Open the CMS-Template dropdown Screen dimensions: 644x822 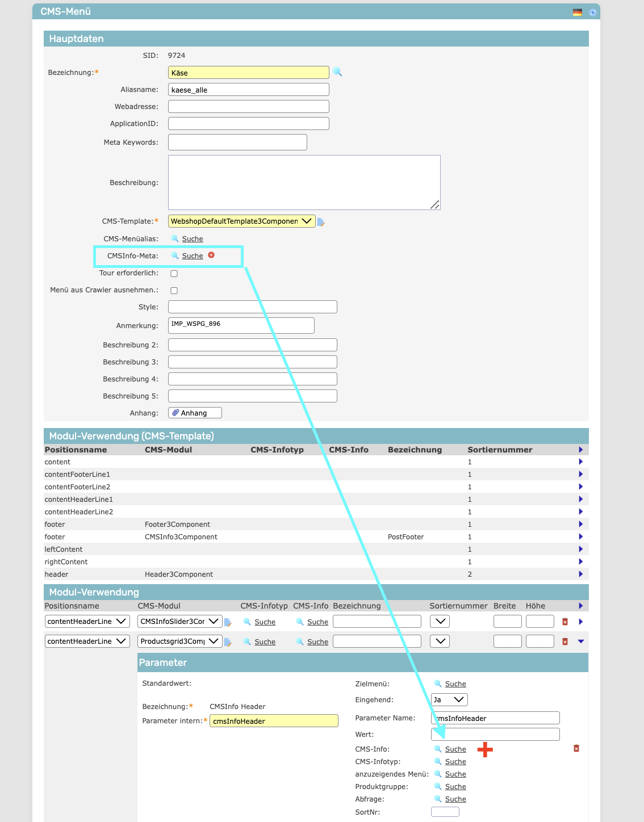[x=242, y=221]
